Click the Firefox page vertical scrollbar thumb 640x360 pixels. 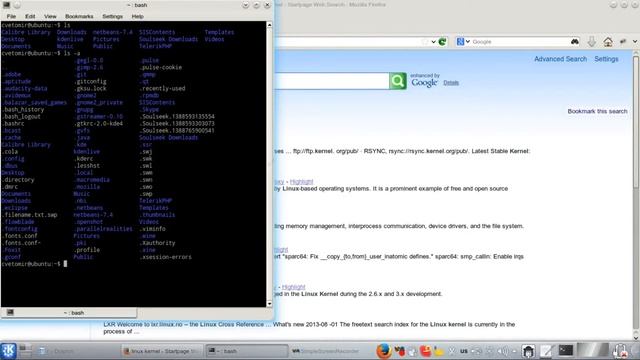click(x=636, y=121)
